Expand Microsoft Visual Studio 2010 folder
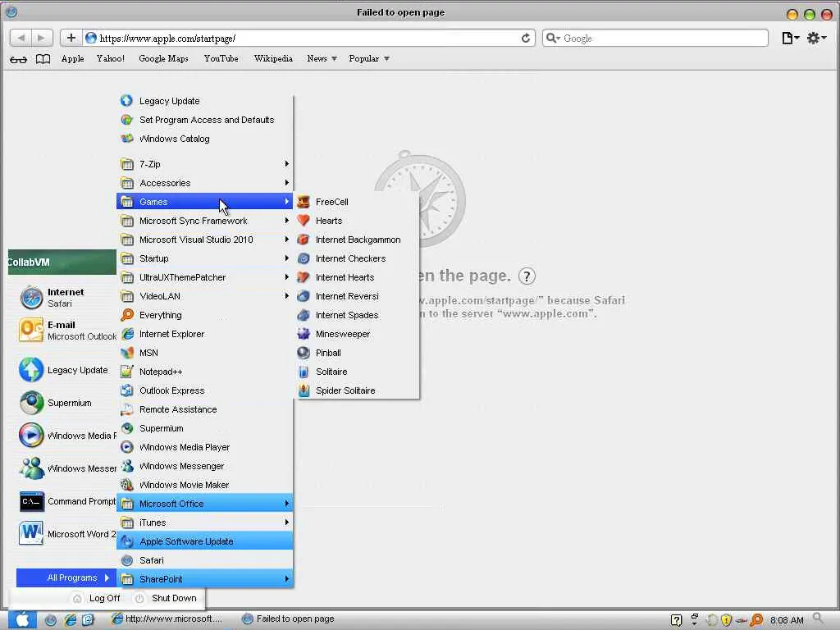 (x=204, y=240)
